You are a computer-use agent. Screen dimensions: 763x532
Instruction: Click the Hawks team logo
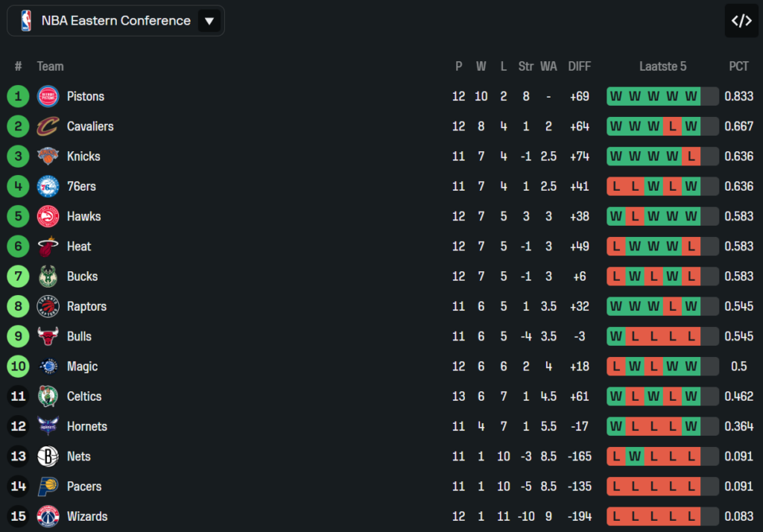tap(48, 217)
